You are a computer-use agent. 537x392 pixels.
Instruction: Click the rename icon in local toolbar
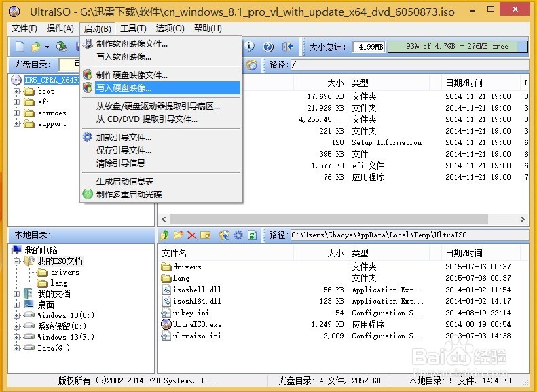[206, 235]
